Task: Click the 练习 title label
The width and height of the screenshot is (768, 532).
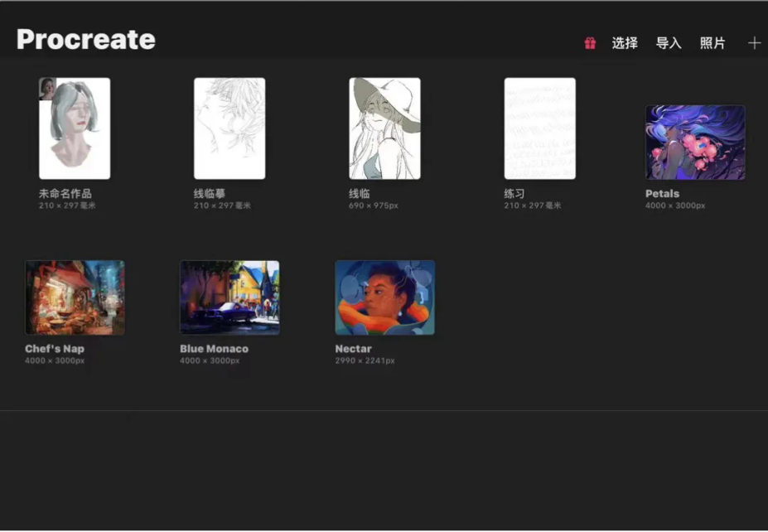Action: 514,193
